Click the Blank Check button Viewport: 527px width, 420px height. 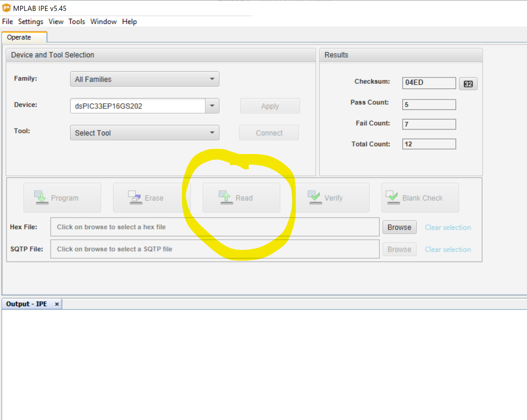(x=420, y=198)
